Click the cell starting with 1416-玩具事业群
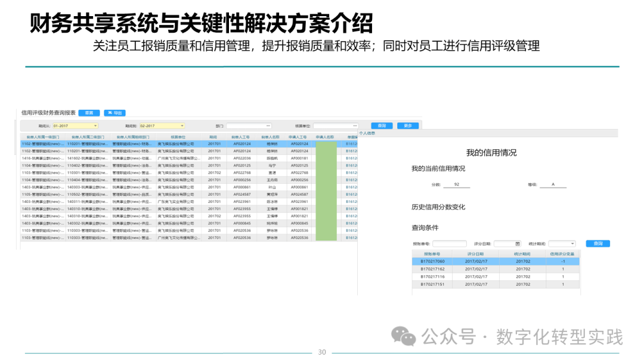644x363 pixels. pyautogui.click(x=43, y=158)
